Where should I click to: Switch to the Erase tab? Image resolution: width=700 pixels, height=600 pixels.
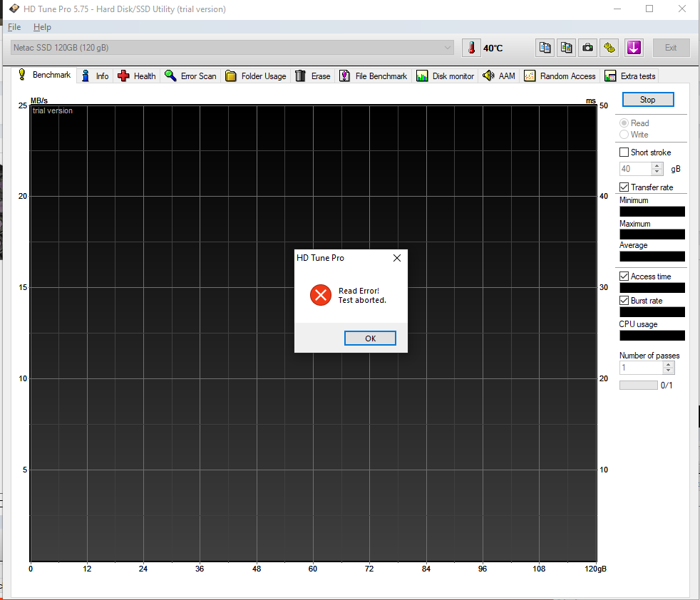coord(313,76)
